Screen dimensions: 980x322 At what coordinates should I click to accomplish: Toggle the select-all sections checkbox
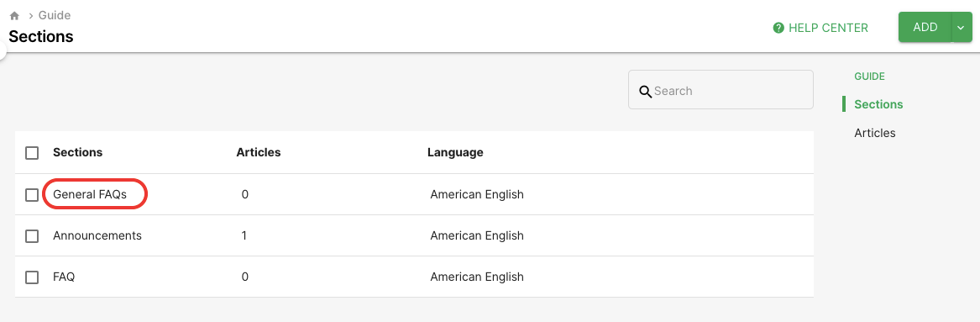coord(32,153)
